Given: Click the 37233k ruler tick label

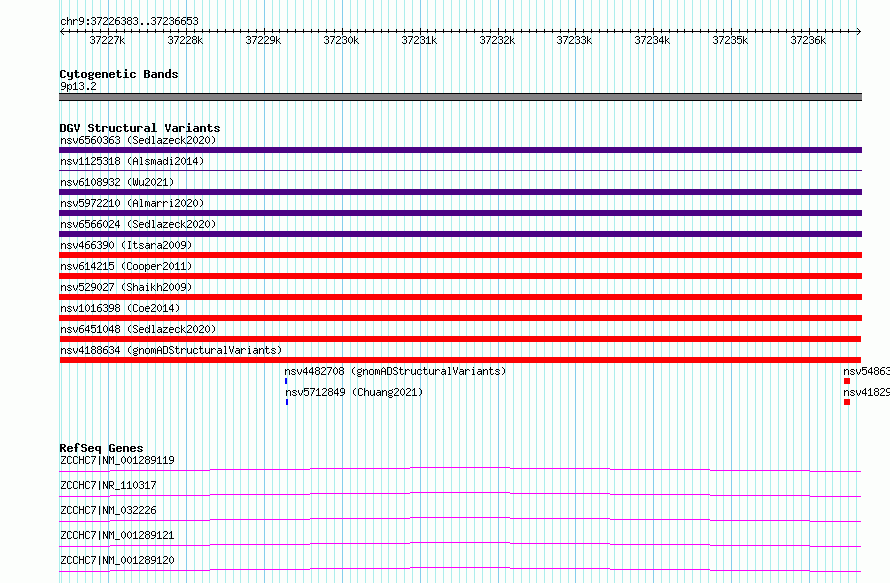Looking at the screenshot, I should click(574, 40).
